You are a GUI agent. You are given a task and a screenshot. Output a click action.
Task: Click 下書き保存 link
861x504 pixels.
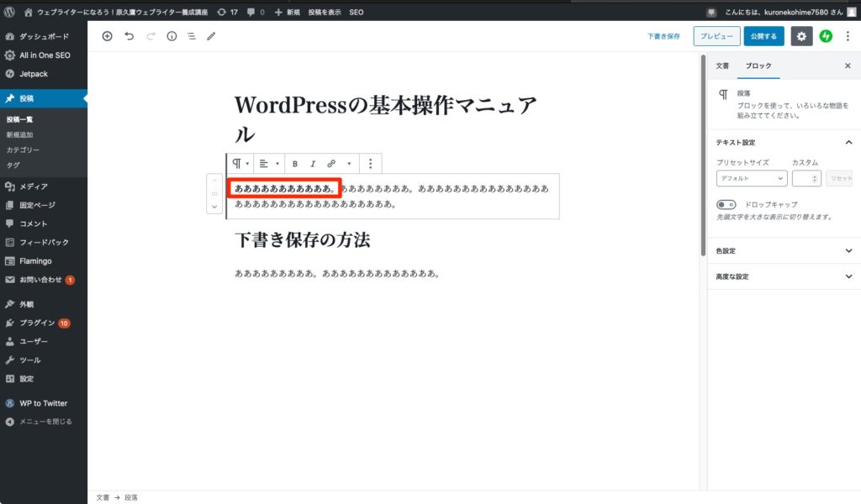[x=663, y=36]
